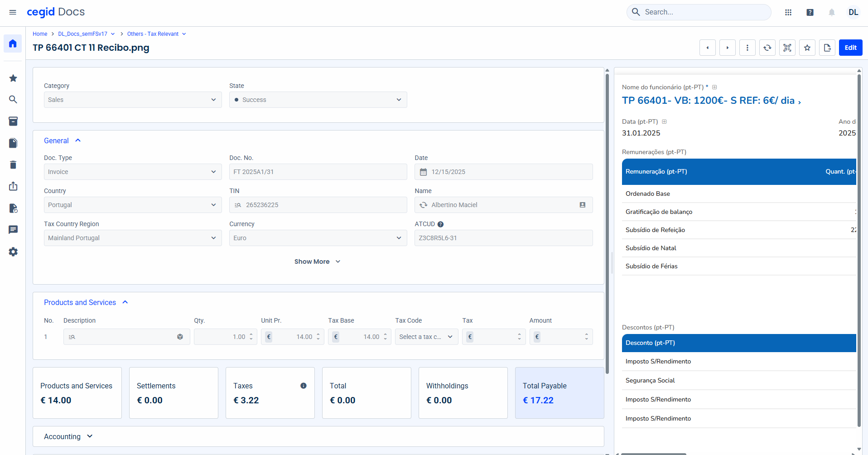This screenshot has width=868, height=455.
Task: Open the notifications bell
Action: [x=831, y=12]
